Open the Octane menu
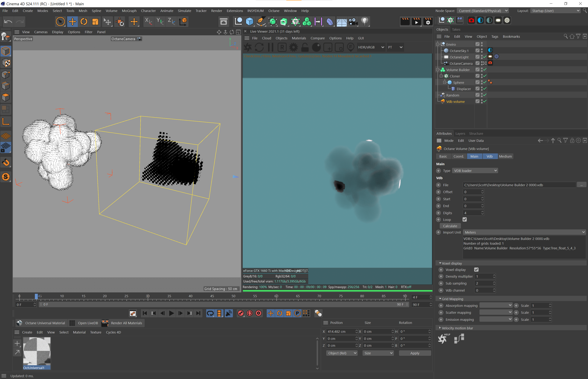588x379 pixels. (x=274, y=11)
